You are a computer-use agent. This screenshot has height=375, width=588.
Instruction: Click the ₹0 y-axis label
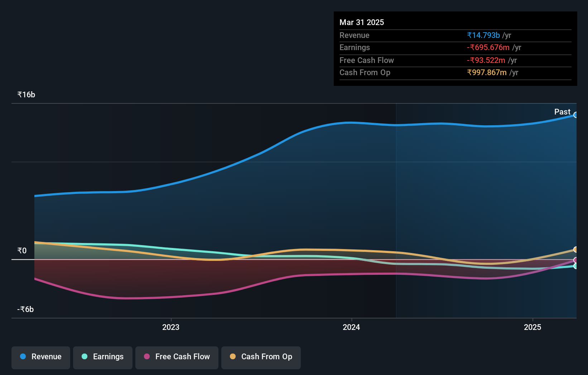[x=22, y=250]
